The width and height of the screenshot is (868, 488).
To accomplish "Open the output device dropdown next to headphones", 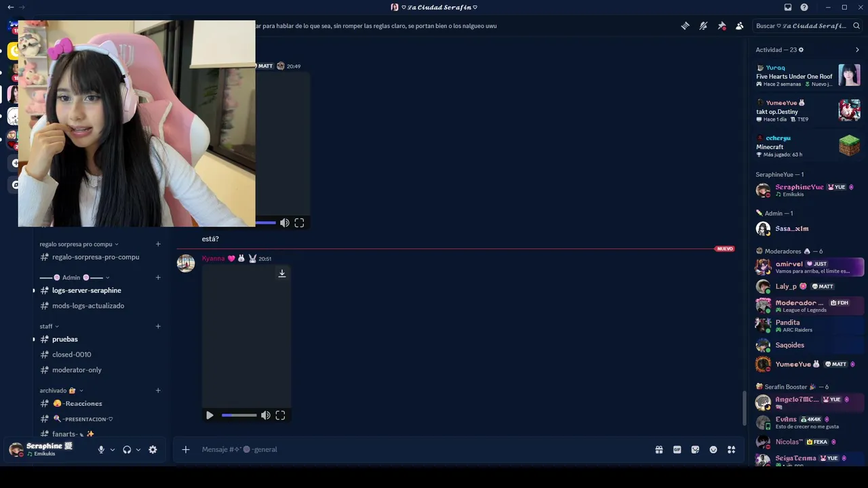I will (x=138, y=449).
